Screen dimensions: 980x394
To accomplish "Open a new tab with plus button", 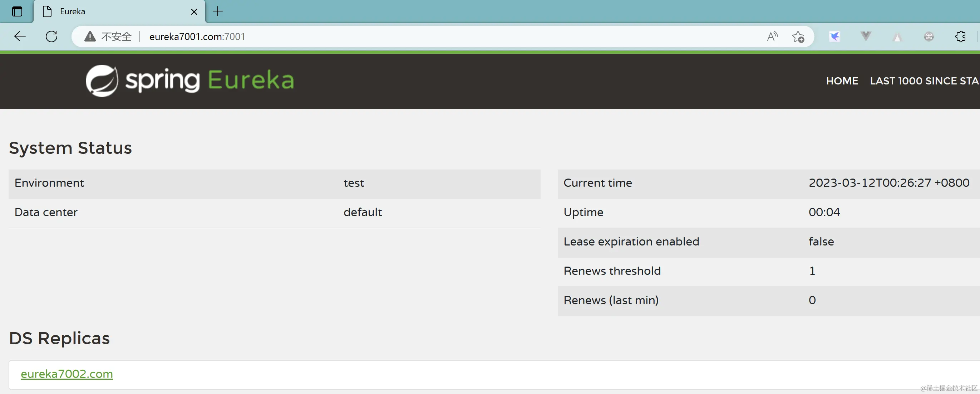I will (x=218, y=11).
